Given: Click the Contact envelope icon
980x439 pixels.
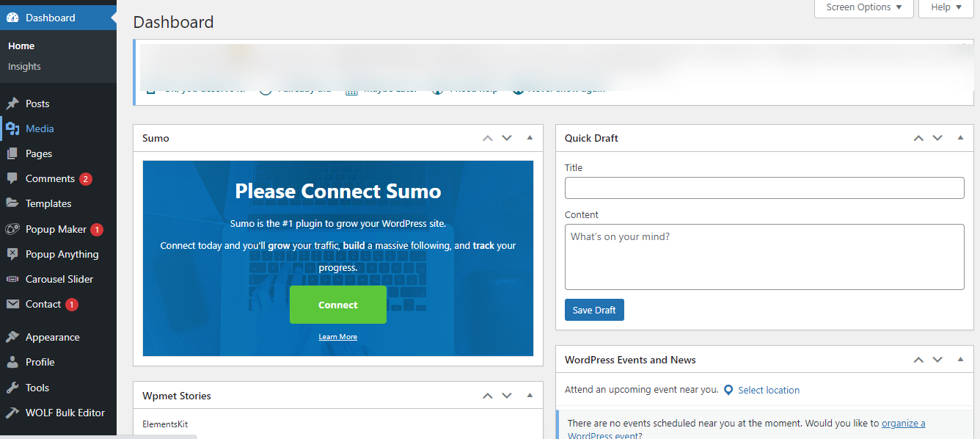Looking at the screenshot, I should point(12,304).
